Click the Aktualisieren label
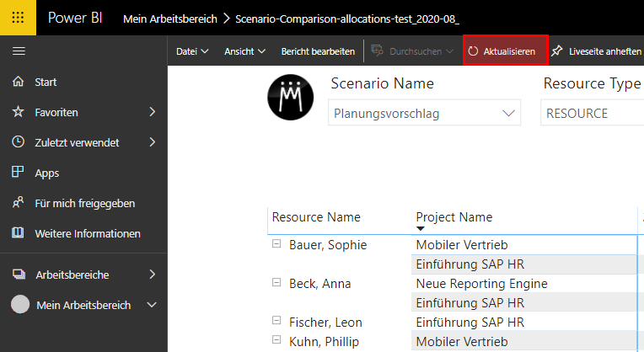This screenshot has width=644, height=352. pos(509,51)
